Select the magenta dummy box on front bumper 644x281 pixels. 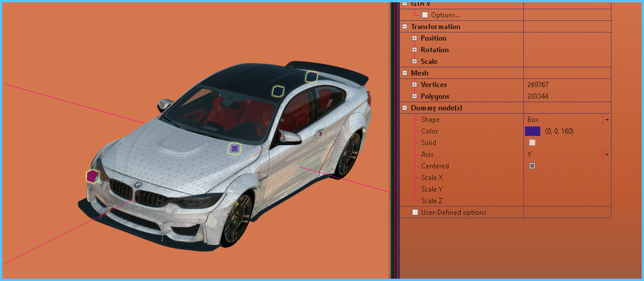tap(92, 176)
